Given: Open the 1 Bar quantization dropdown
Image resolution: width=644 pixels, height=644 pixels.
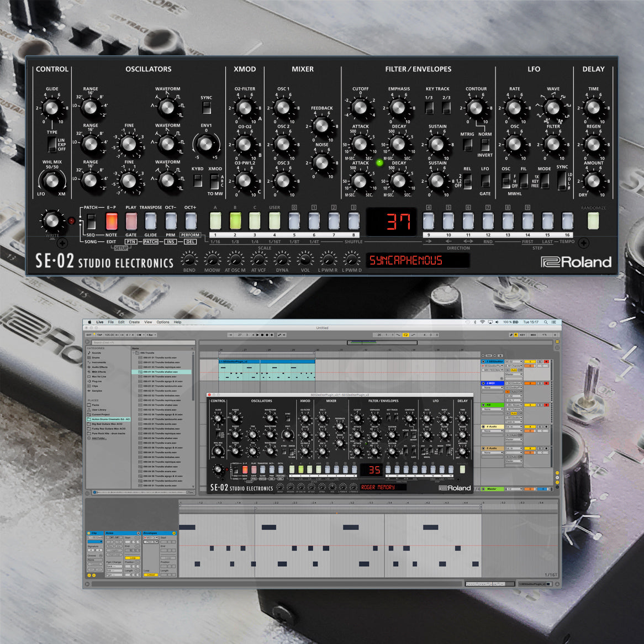Looking at the screenshot, I should pos(151,335).
